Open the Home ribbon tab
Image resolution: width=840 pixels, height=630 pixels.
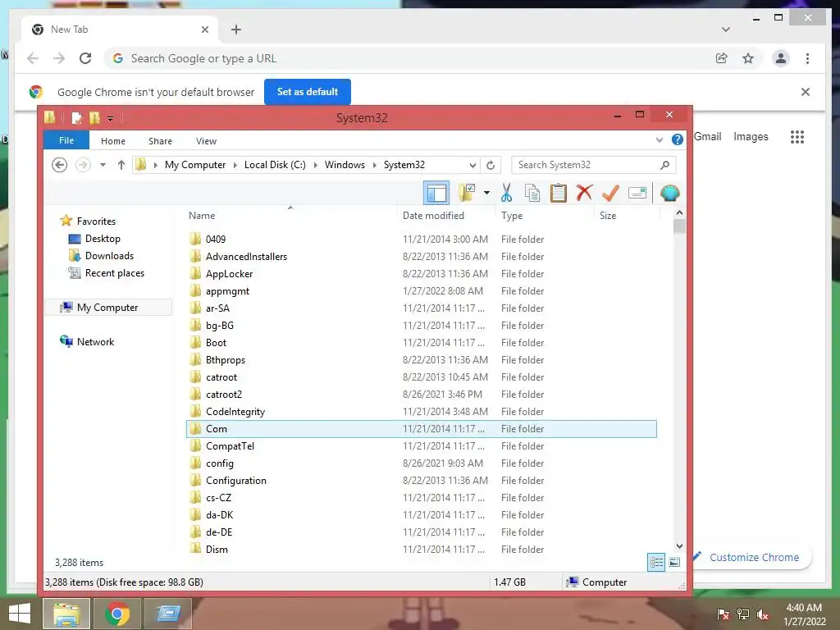113,141
